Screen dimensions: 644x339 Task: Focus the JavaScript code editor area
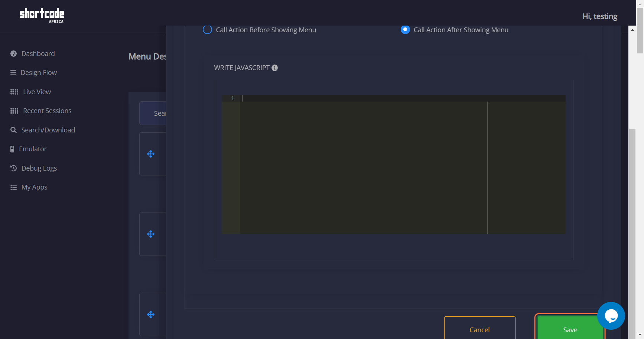(x=403, y=164)
